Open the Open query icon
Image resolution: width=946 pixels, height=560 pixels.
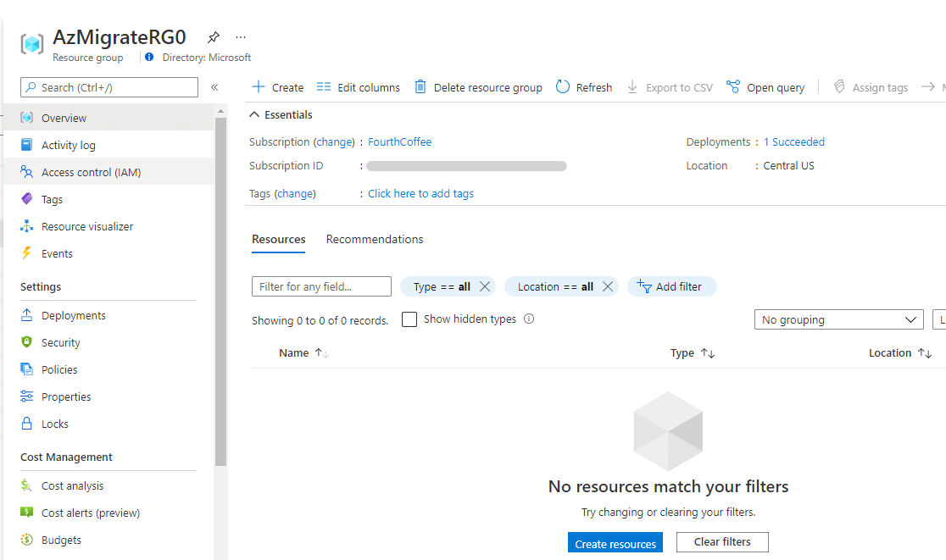click(x=733, y=87)
